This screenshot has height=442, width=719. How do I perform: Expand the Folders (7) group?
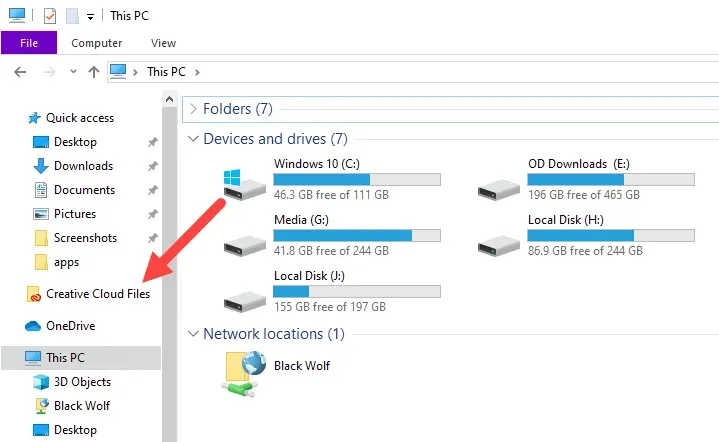click(191, 108)
